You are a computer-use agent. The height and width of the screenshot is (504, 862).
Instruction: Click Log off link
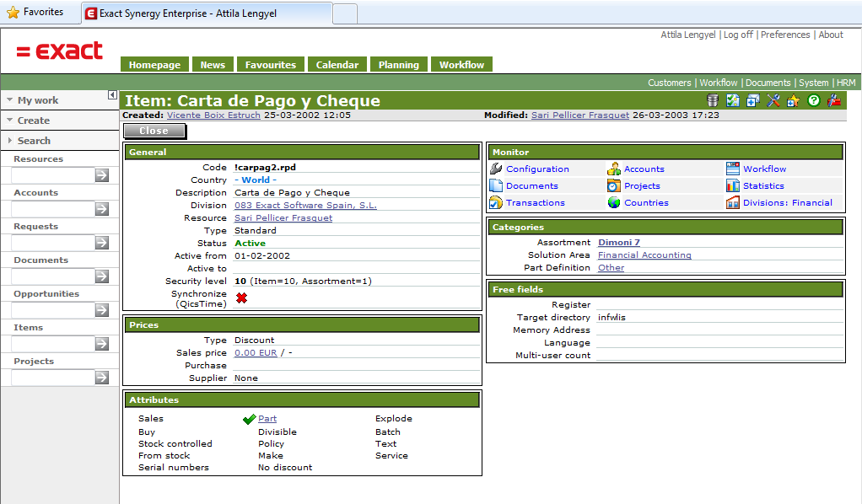coord(738,35)
